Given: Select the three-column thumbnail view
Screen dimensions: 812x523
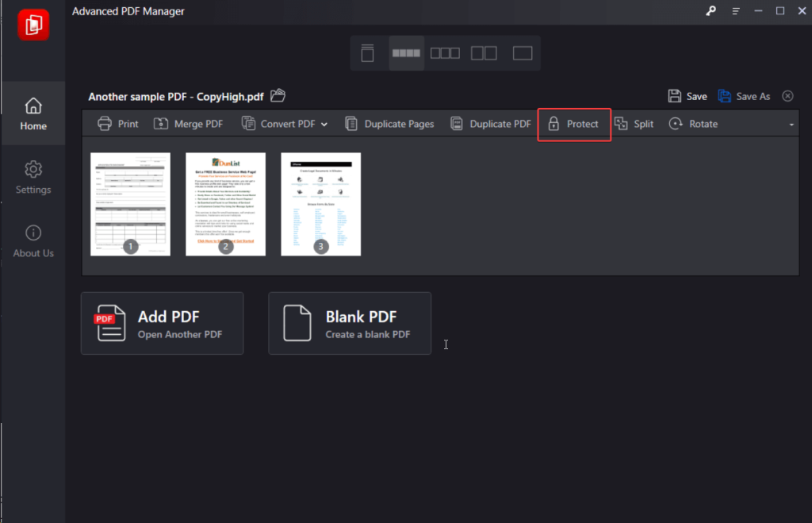Looking at the screenshot, I should point(445,53).
